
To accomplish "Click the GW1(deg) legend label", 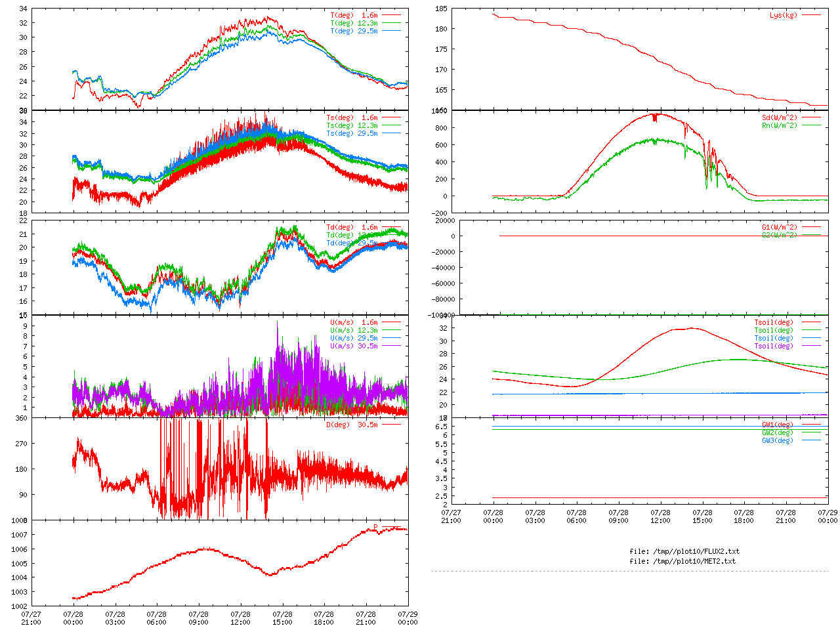I will 777,425.
